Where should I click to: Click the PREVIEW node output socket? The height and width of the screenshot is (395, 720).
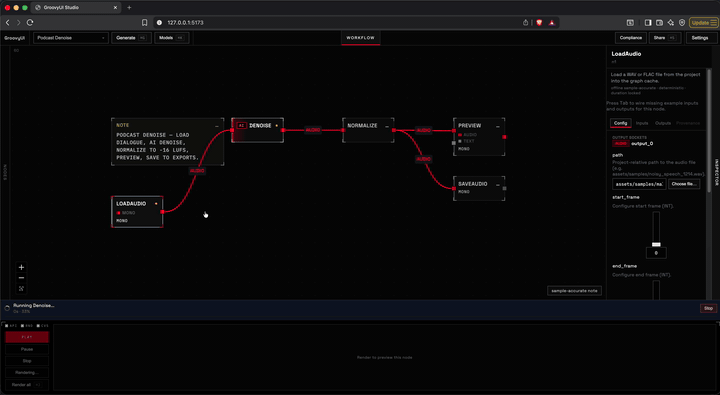click(x=504, y=137)
